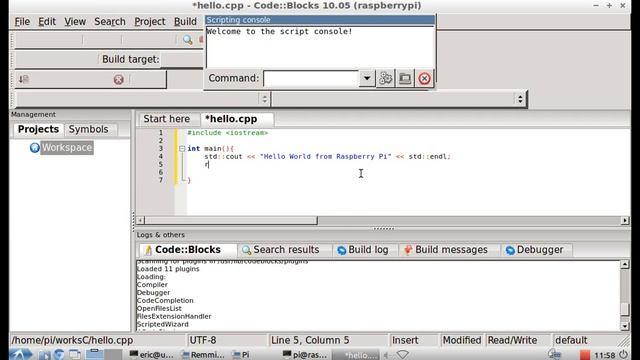The width and height of the screenshot is (640, 360).
Task: Click 'CodeCompletion' log entry
Action: coord(165,300)
